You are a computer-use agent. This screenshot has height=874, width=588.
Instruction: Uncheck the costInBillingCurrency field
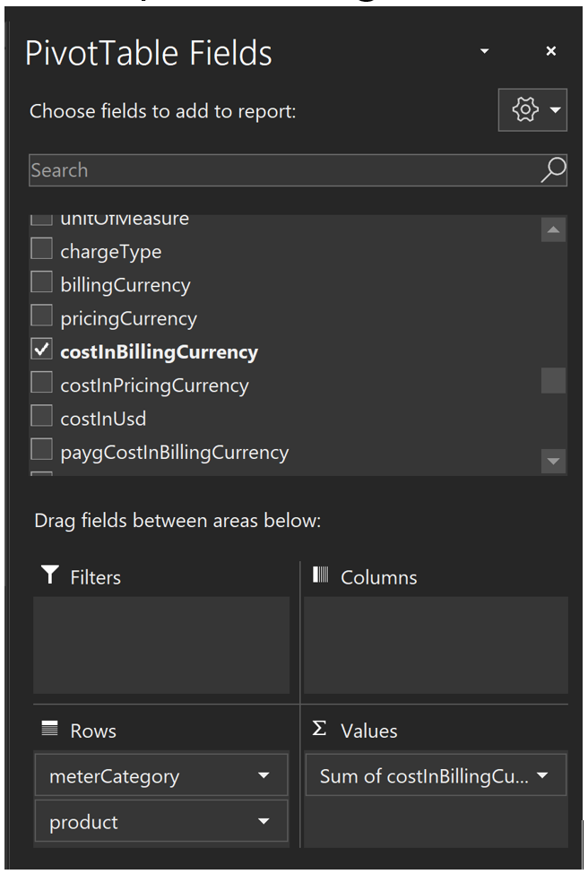pos(41,350)
